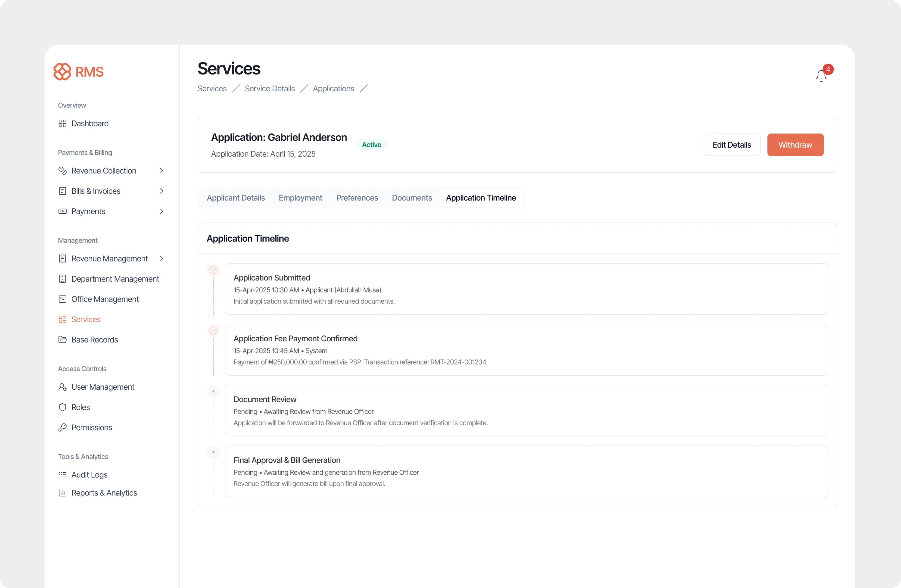Click the notification bell icon

pos(821,76)
